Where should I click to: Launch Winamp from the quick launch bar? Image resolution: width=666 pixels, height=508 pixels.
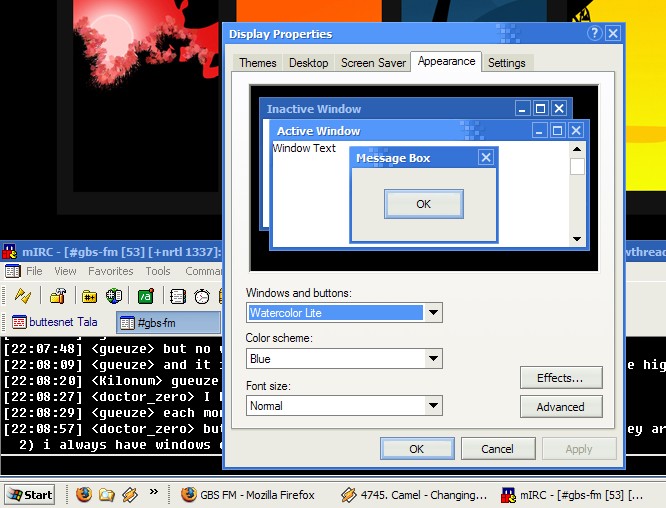pyautogui.click(x=130, y=494)
